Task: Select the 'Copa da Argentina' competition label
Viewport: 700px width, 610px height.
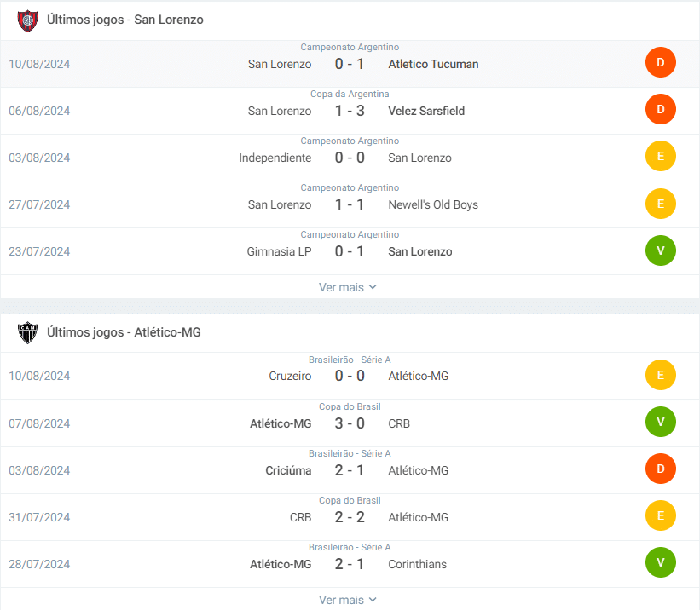Action: [x=350, y=94]
